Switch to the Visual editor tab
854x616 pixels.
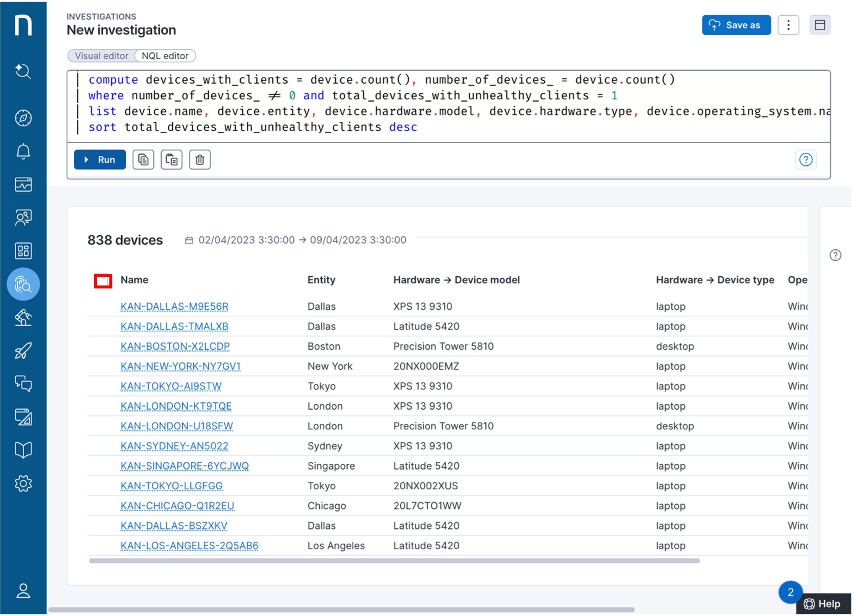tap(101, 56)
